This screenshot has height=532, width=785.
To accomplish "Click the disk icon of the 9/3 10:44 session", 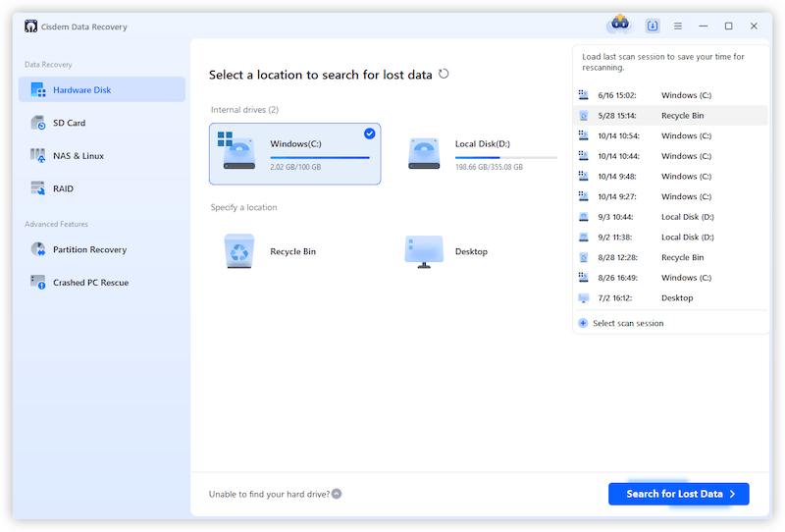I will tap(583, 217).
